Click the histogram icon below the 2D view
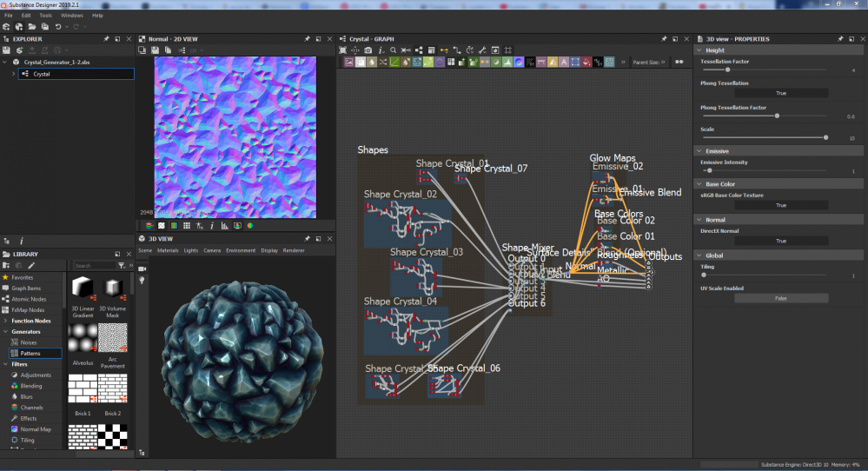Image resolution: width=868 pixels, height=471 pixels. coord(224,225)
